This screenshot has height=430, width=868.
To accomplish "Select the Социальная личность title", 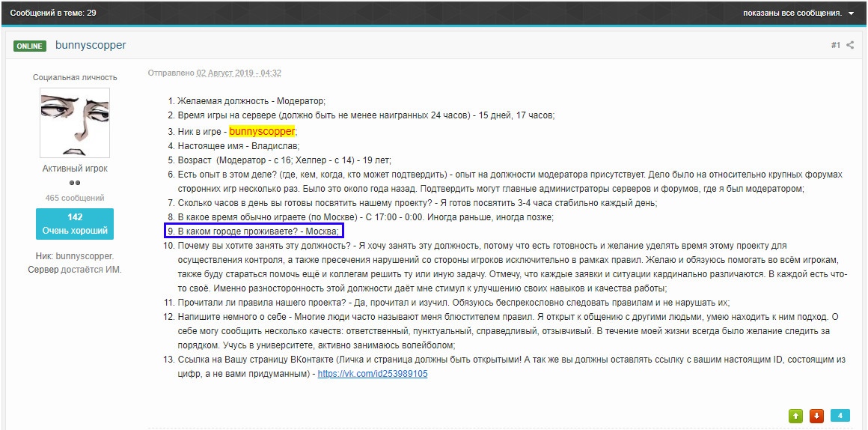I will point(75,78).
